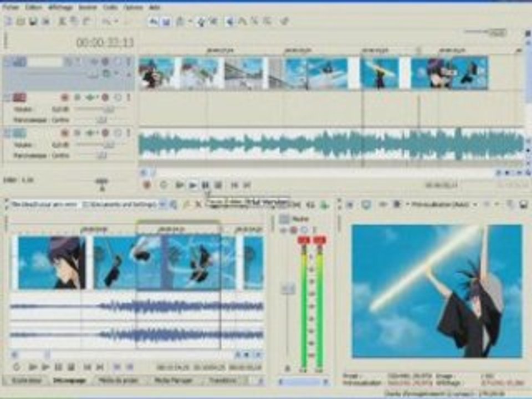This screenshot has width=532, height=399.
Task: Click the Save Snapshot icon in preview
Action: 523,204
